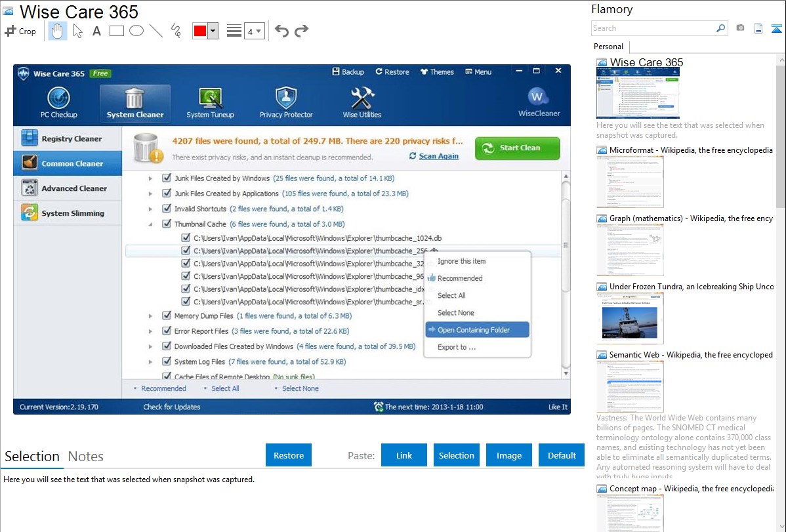Choose Ignore this item from context menu
The width and height of the screenshot is (786, 532).
(477, 261)
